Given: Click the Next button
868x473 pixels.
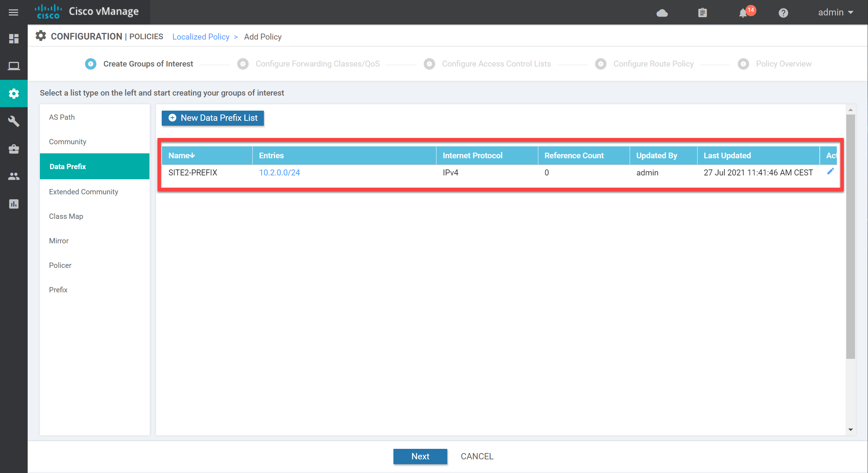Looking at the screenshot, I should pos(420,456).
